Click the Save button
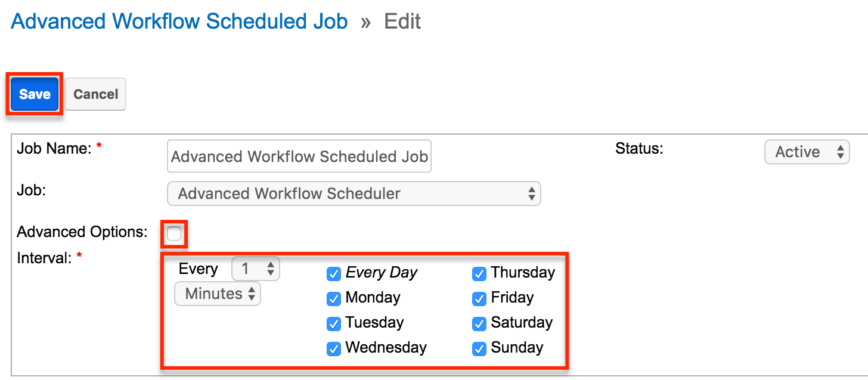 click(x=34, y=94)
